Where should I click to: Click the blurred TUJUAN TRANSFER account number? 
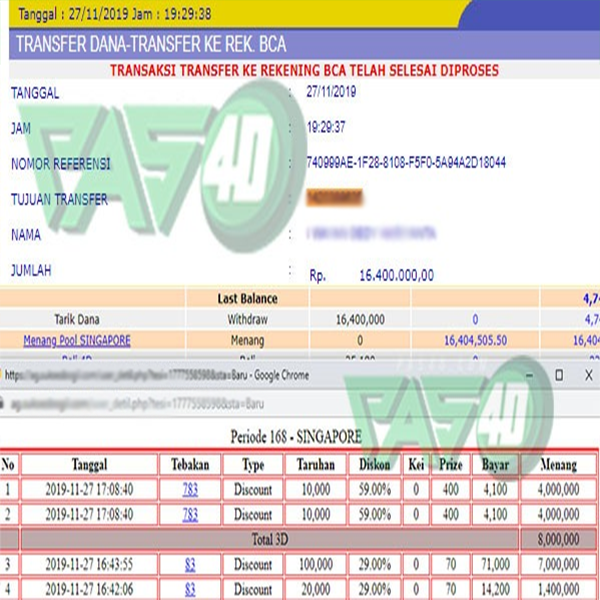coord(334,198)
